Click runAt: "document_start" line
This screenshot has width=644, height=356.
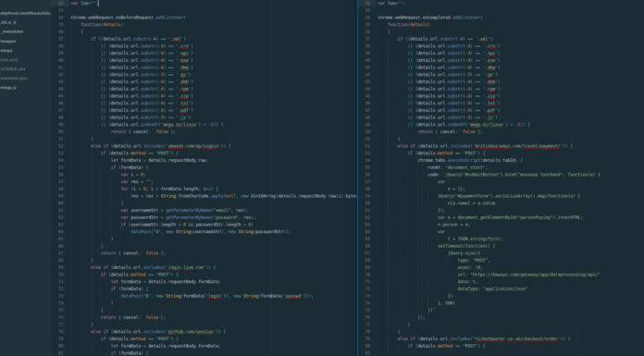457,167
